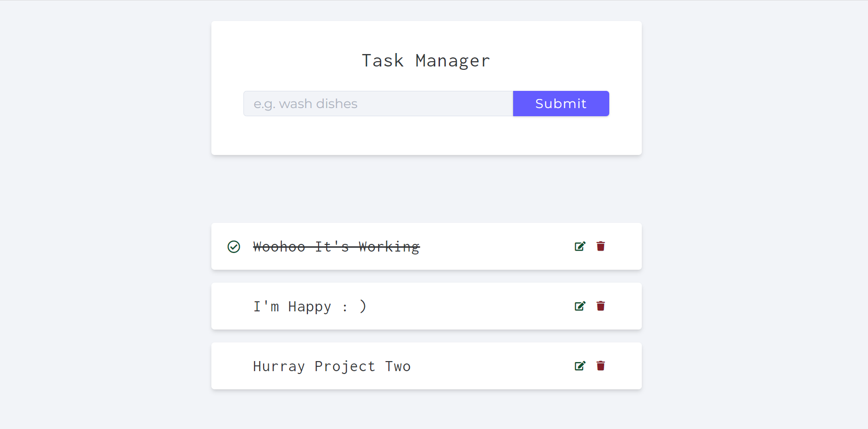The height and width of the screenshot is (429, 868).
Task: Edit the Woohoo It's Working task
Action: pyautogui.click(x=580, y=246)
